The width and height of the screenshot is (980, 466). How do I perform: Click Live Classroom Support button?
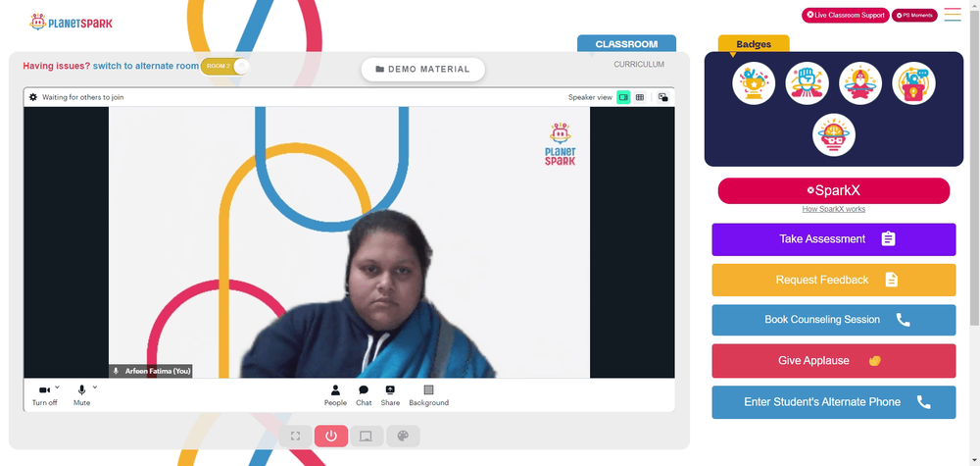pos(846,15)
